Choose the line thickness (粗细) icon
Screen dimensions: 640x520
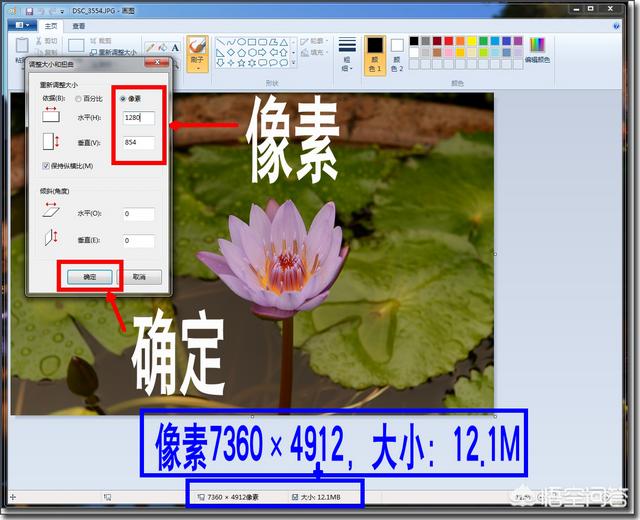(347, 50)
